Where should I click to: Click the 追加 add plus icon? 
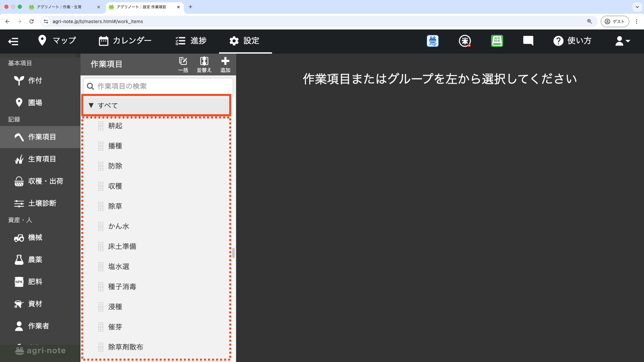pyautogui.click(x=225, y=65)
